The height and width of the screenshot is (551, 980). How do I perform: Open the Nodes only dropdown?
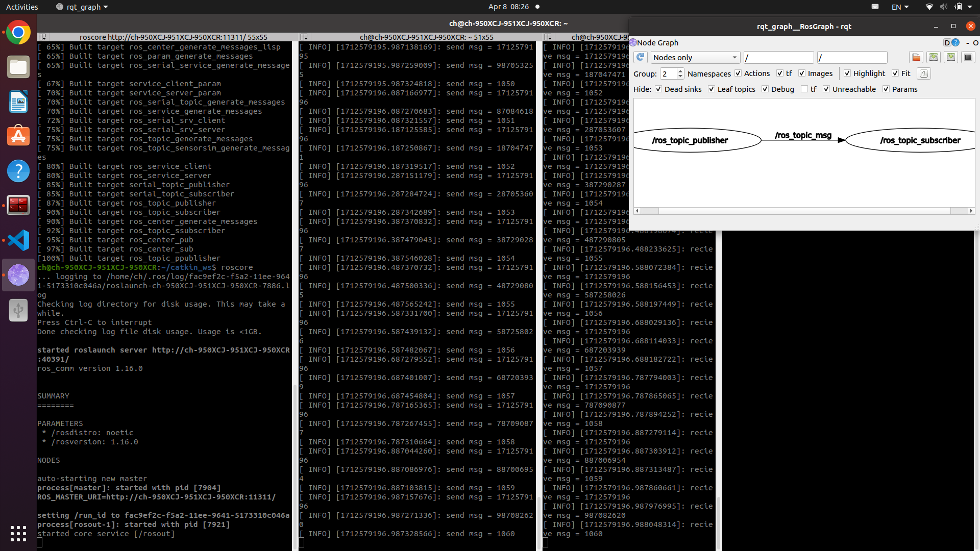(695, 58)
